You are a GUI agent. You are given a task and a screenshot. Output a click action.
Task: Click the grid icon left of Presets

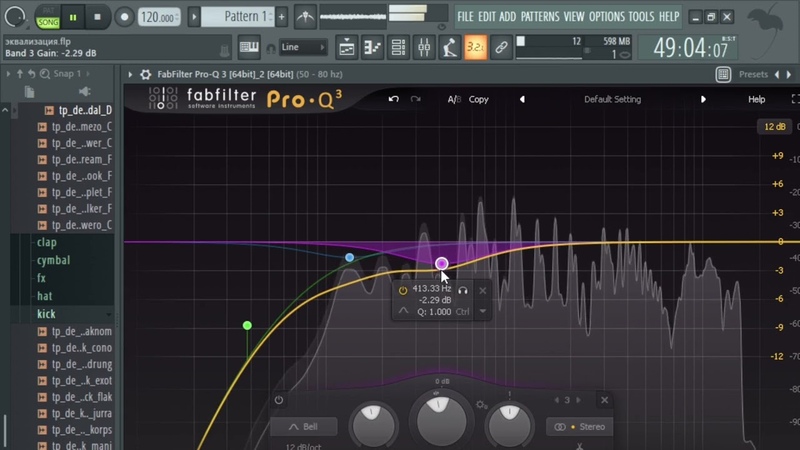pos(723,74)
